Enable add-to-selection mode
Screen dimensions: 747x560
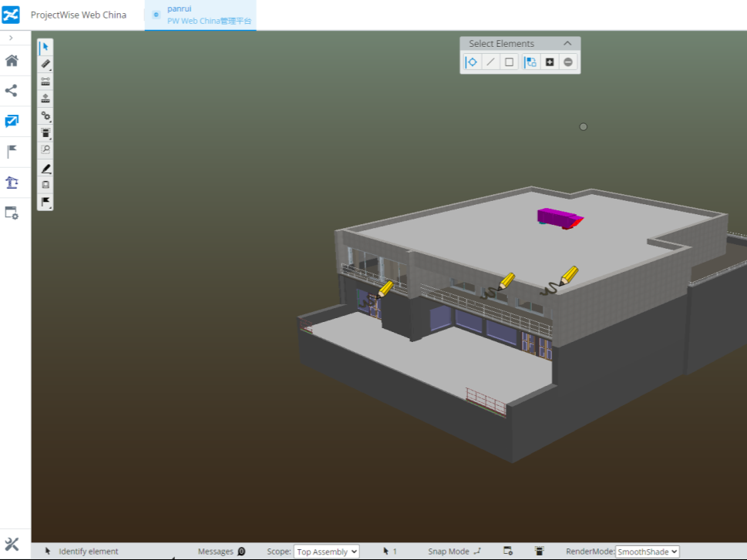(550, 62)
